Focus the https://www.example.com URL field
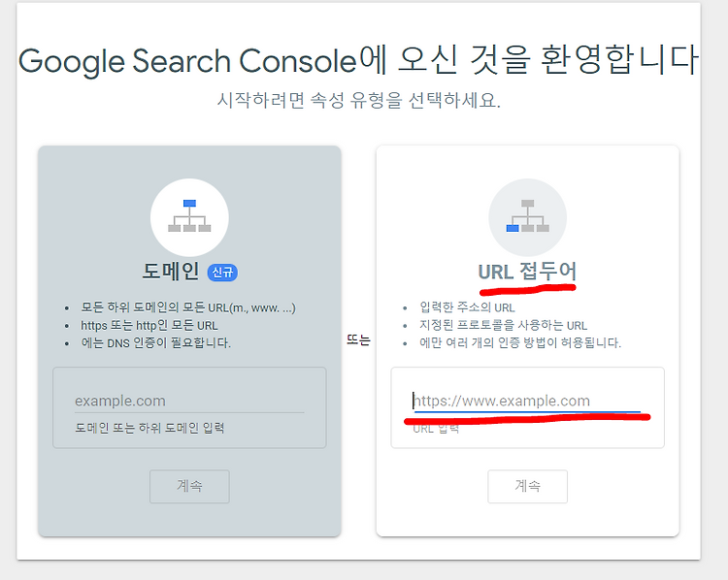This screenshot has width=728, height=580. [x=527, y=401]
